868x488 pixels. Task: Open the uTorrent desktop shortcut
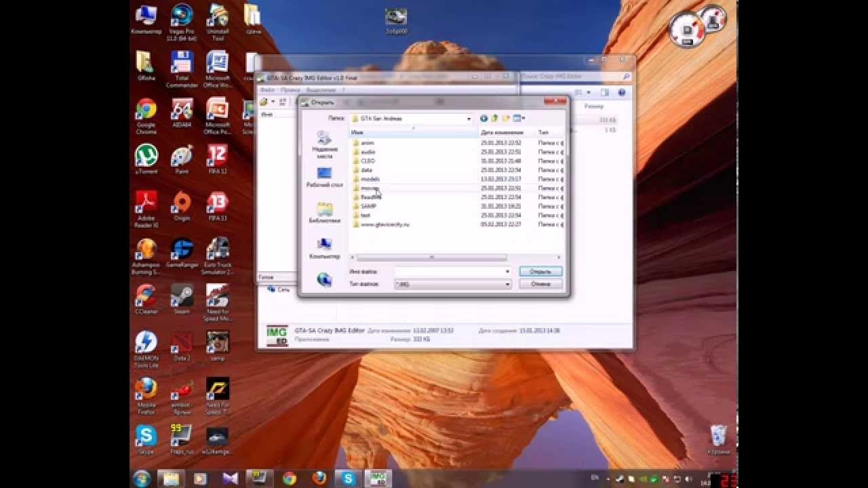point(146,160)
